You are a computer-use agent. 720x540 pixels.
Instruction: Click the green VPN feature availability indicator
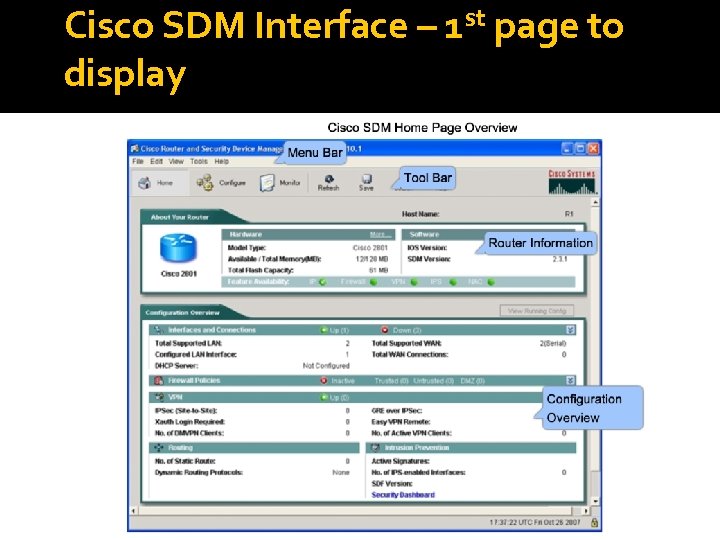[x=414, y=282]
